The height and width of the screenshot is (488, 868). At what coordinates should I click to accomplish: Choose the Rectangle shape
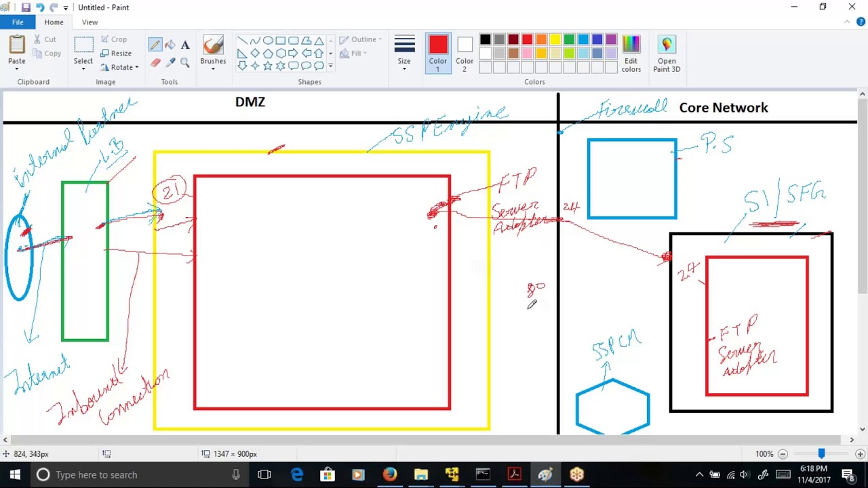point(281,41)
